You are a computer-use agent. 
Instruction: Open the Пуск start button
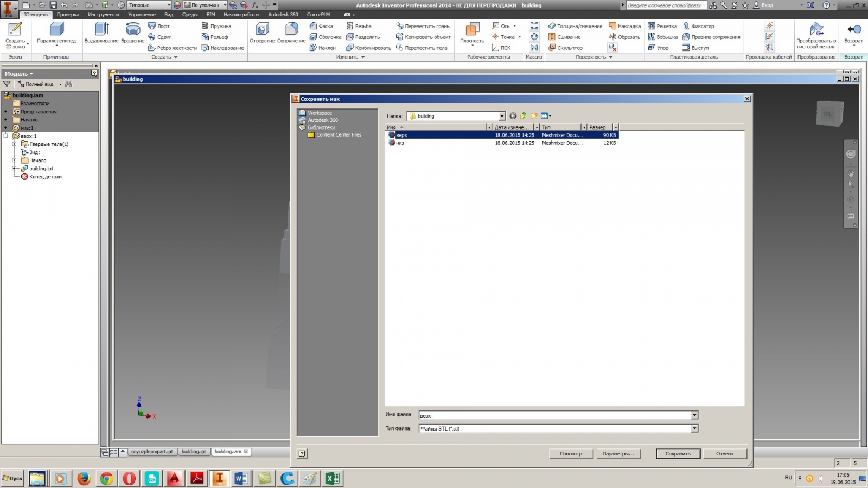click(x=12, y=478)
